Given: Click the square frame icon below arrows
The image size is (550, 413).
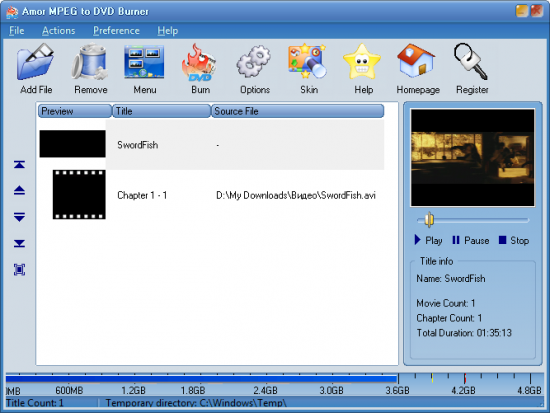Looking at the screenshot, I should coord(19,269).
